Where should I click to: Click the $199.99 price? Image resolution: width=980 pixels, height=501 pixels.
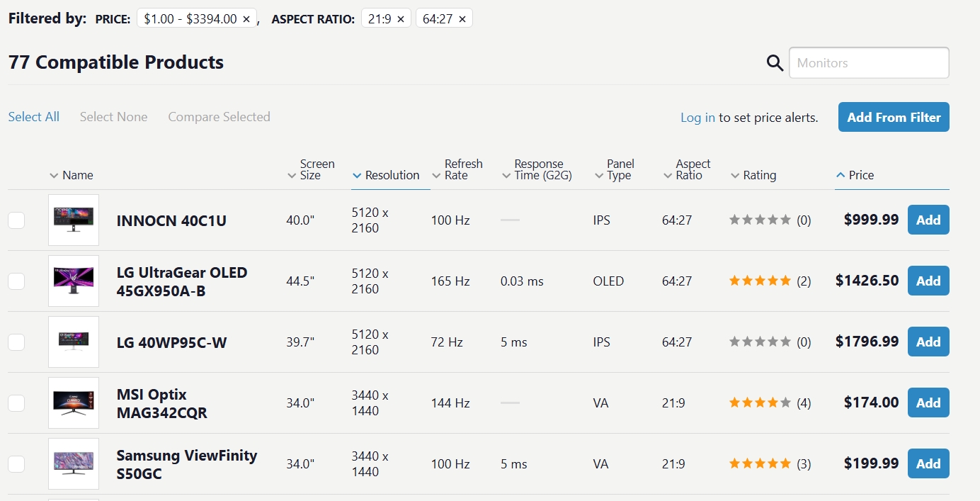pyautogui.click(x=872, y=463)
